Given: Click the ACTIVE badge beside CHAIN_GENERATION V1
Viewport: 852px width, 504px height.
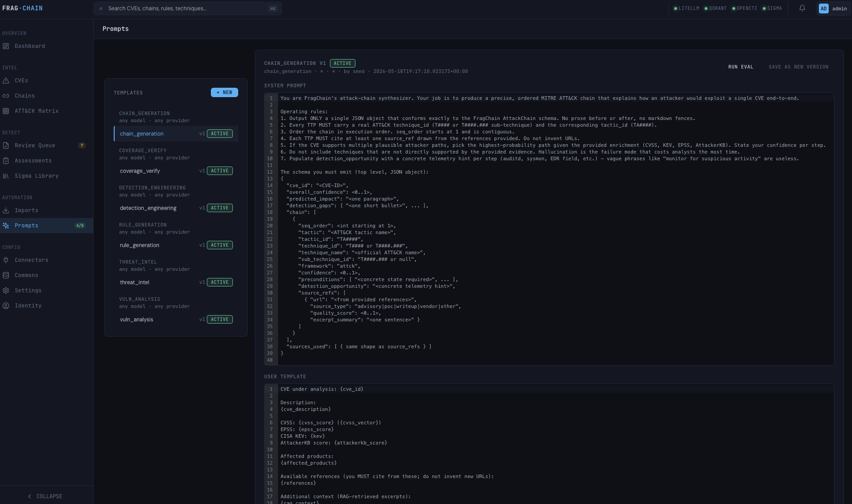Looking at the screenshot, I should click(x=343, y=64).
